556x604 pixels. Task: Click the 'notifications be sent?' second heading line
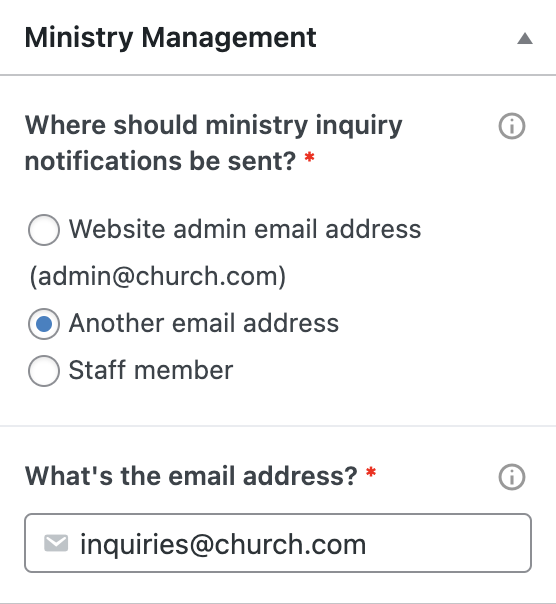click(160, 161)
